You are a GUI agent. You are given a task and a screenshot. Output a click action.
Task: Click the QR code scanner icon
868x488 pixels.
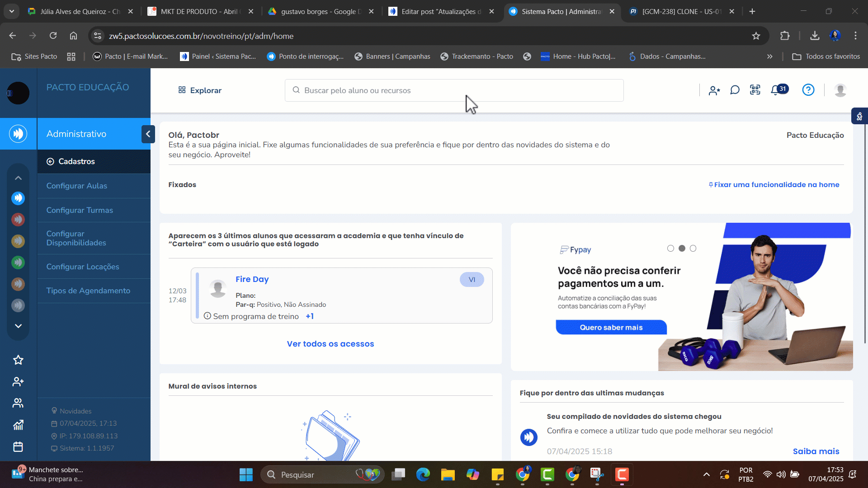(x=755, y=90)
